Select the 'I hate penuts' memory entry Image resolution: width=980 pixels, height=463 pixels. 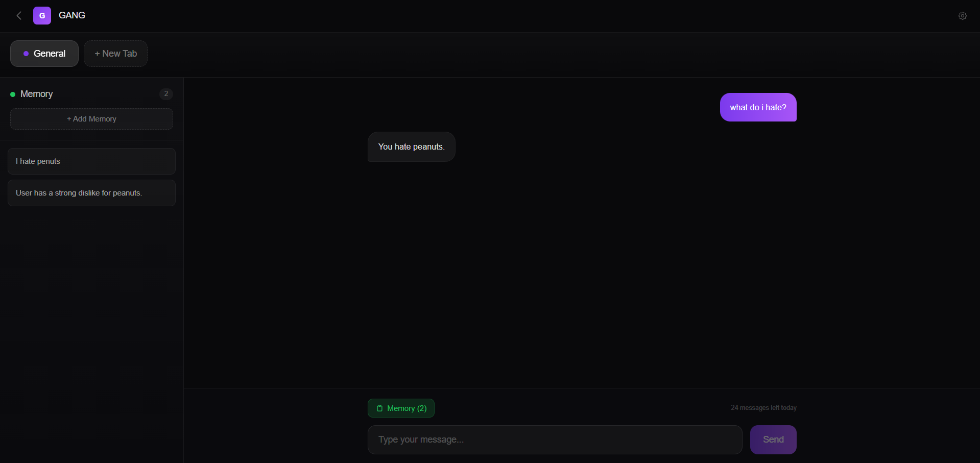click(x=91, y=161)
